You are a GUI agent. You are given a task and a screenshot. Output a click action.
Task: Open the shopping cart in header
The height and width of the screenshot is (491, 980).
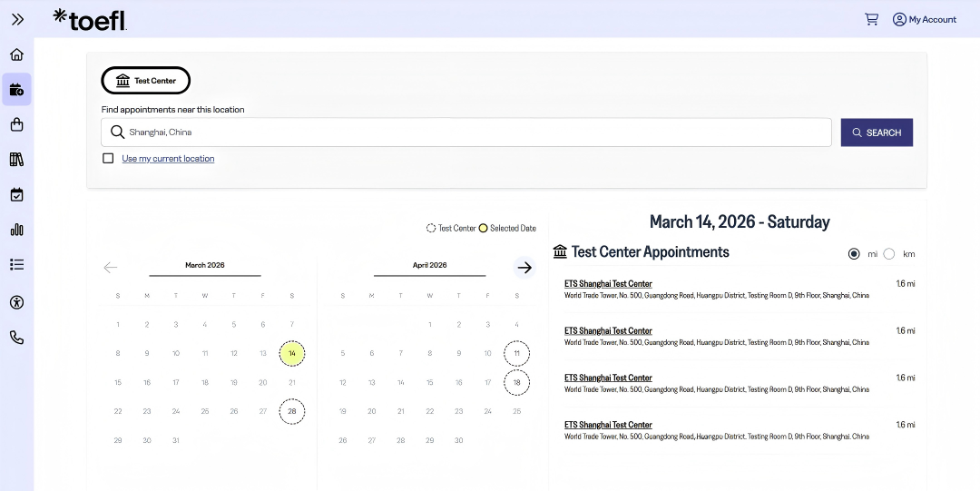click(871, 19)
